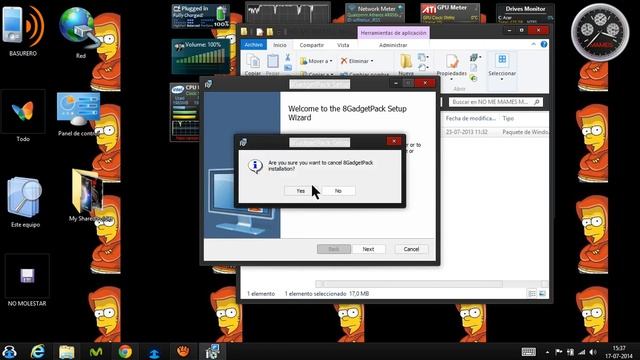Click the orange paw icon in taskbar
Screen dimensions: 640x360
click(x=183, y=351)
